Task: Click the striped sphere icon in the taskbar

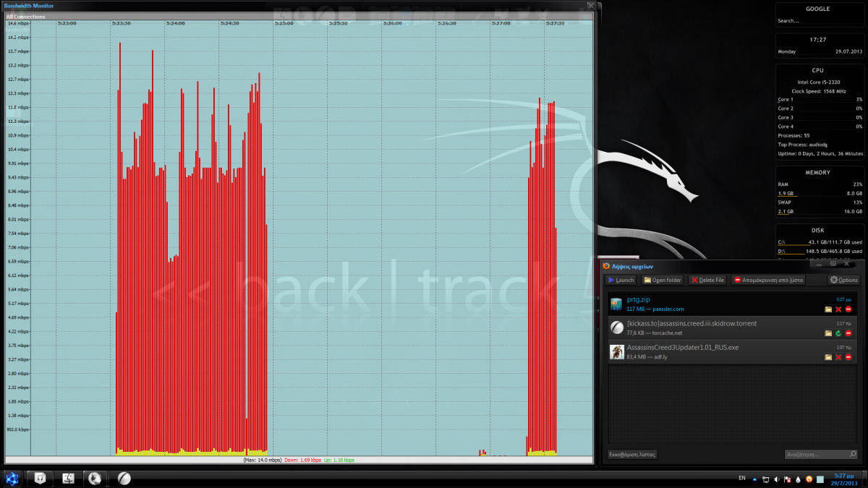Action: 124,478
